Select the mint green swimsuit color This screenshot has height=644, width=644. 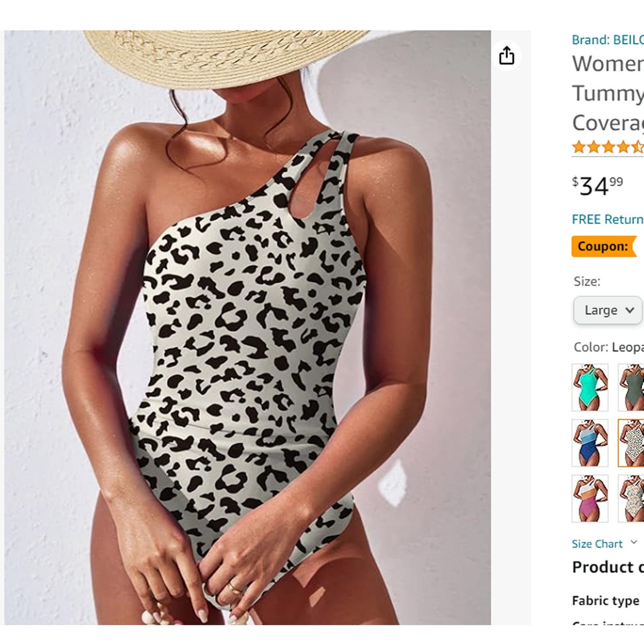coord(590,387)
